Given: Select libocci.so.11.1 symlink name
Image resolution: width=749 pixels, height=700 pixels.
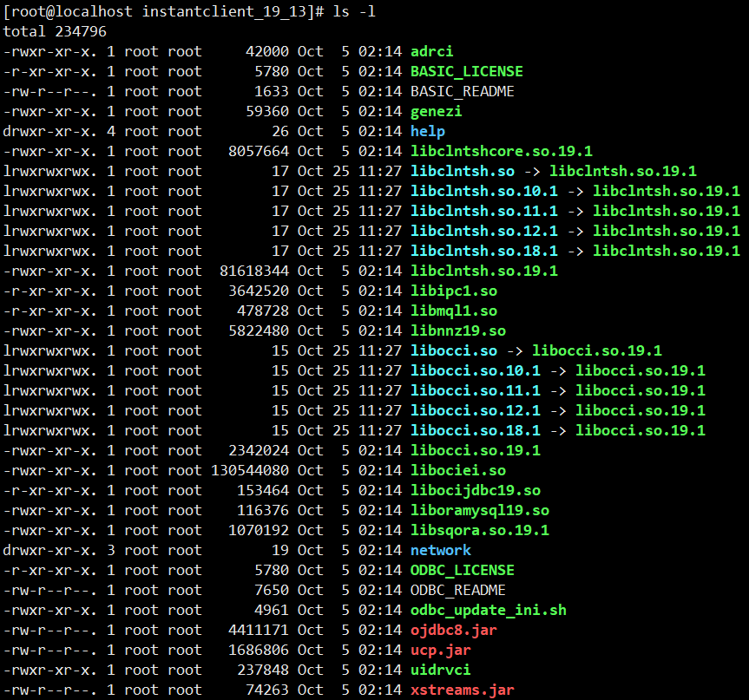Looking at the screenshot, I should (x=476, y=390).
